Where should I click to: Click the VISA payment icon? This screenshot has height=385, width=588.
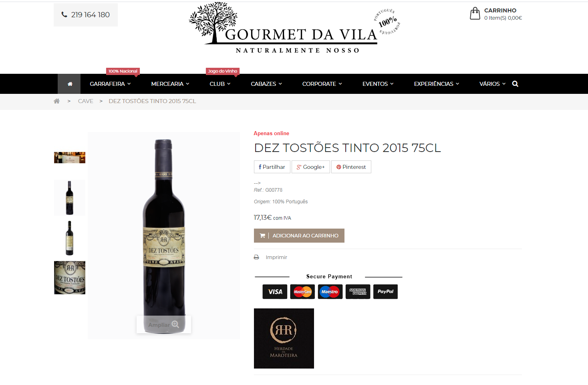(275, 292)
